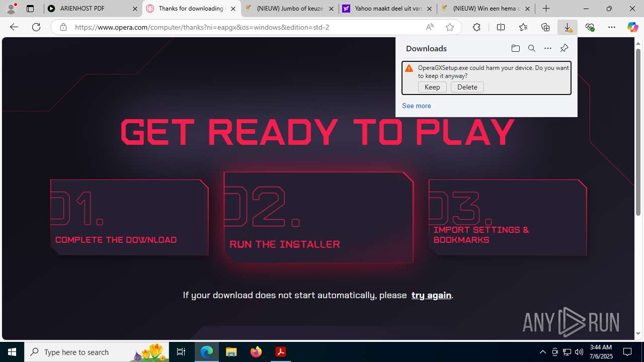This screenshot has height=362, width=644.
Task: View site information lock icon
Action: 63,27
